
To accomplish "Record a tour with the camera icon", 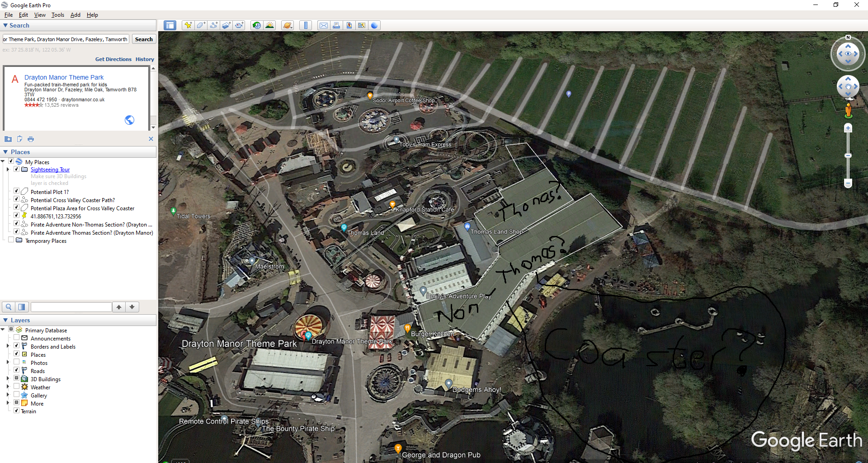I will coord(239,25).
